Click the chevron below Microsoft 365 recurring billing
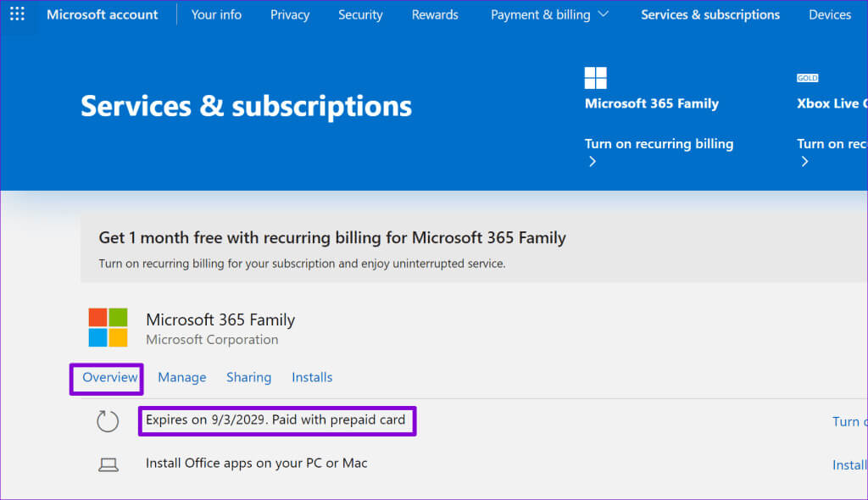 tap(592, 162)
